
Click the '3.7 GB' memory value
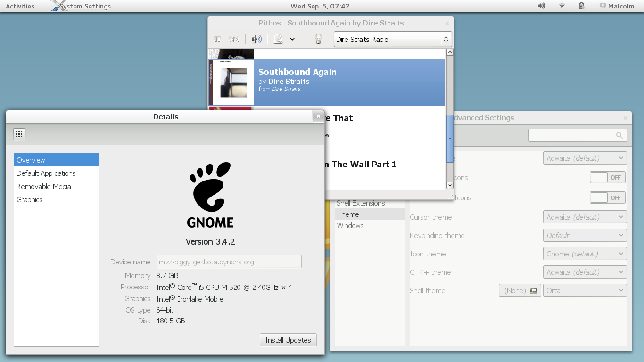pos(167,275)
